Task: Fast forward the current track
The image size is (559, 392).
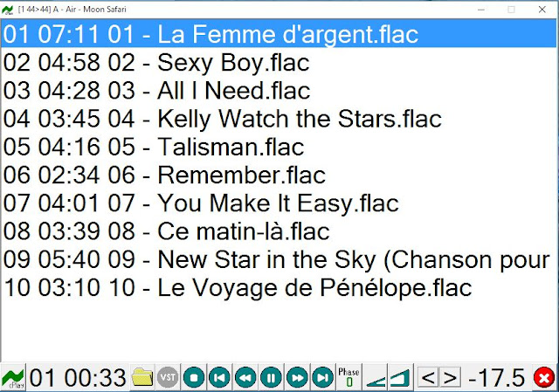Action: click(297, 378)
